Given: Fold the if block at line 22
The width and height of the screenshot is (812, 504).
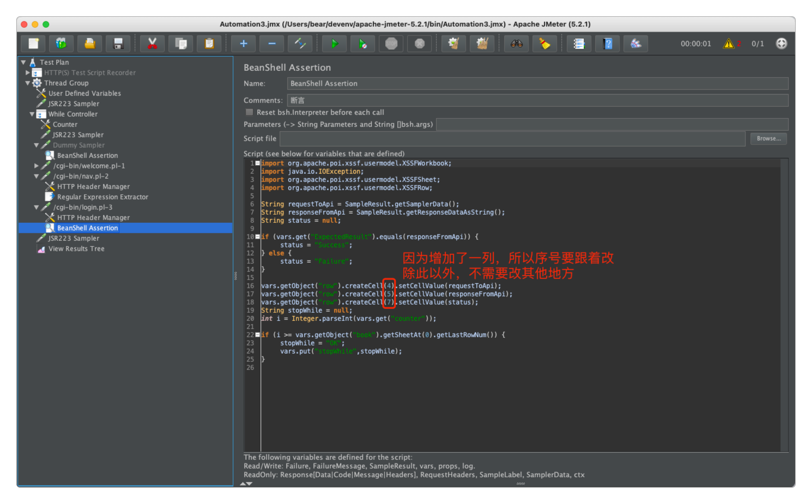Looking at the screenshot, I should (x=258, y=335).
